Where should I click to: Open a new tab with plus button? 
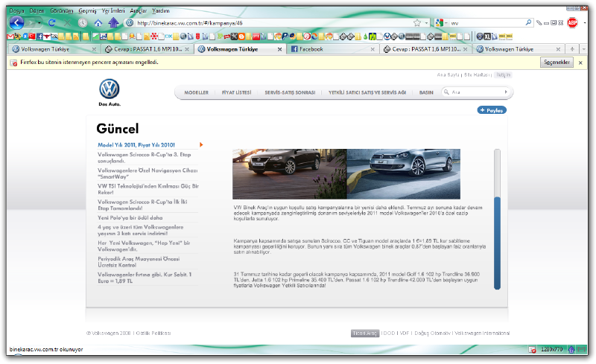(x=572, y=49)
